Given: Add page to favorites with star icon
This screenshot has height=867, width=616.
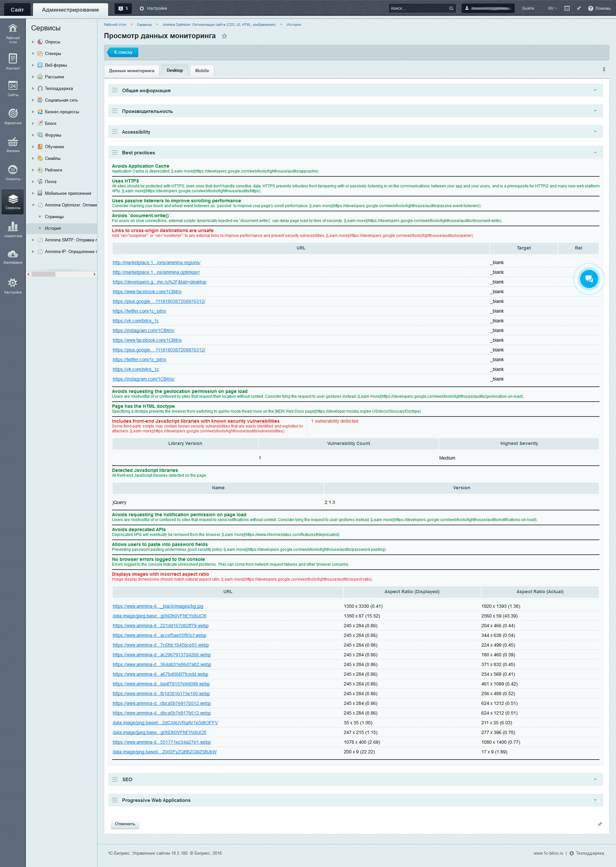Looking at the screenshot, I should click(224, 36).
